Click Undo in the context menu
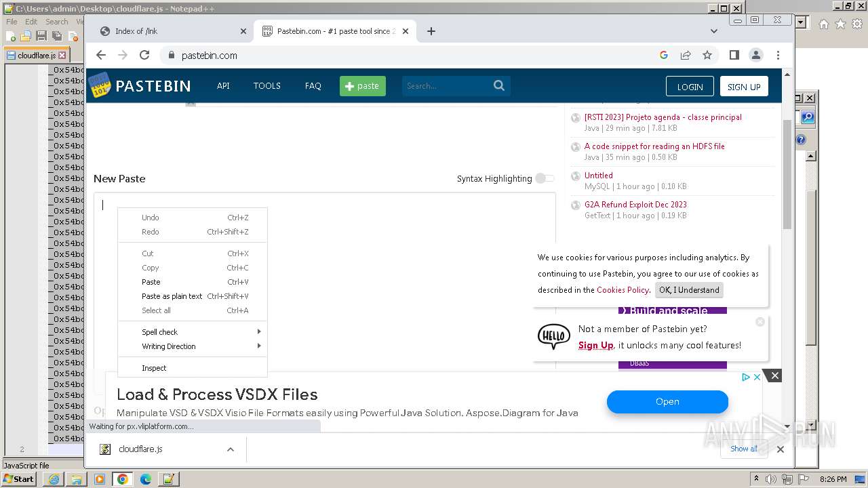The height and width of the screenshot is (488, 868). (x=193, y=218)
